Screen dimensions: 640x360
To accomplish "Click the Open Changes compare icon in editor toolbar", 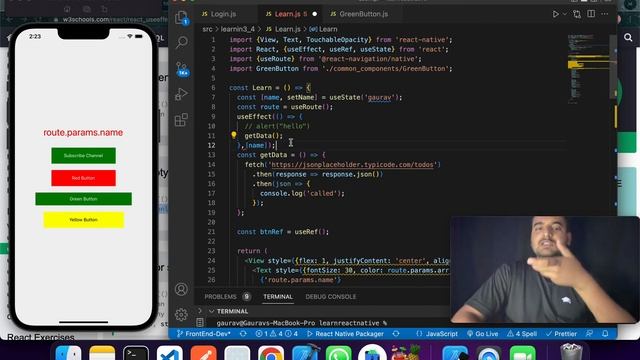I will [x=577, y=14].
